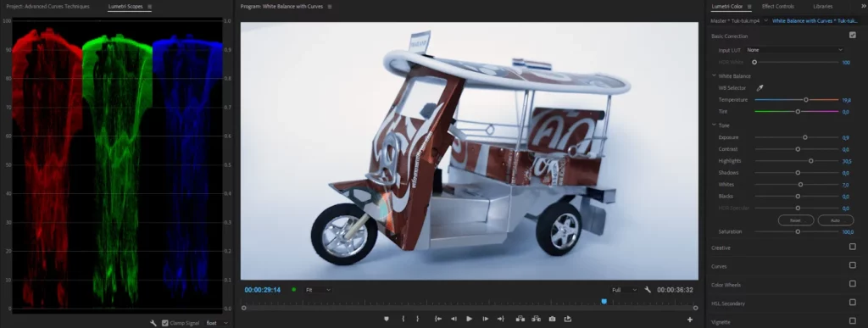This screenshot has width=868, height=328.
Task: Click the Whites value 7,0
Action: coord(845,185)
